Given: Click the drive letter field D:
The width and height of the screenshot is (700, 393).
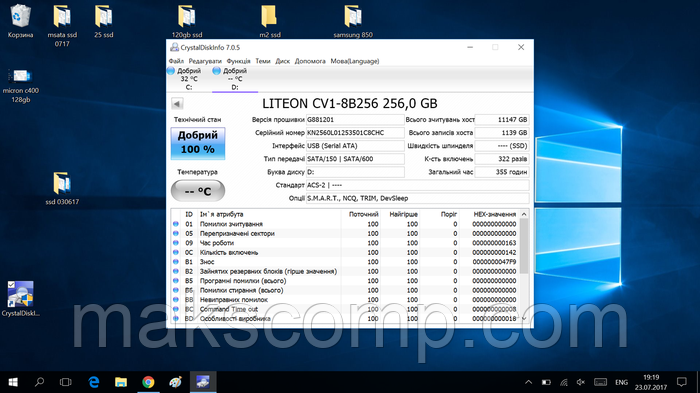Looking at the screenshot, I should pos(355,172).
